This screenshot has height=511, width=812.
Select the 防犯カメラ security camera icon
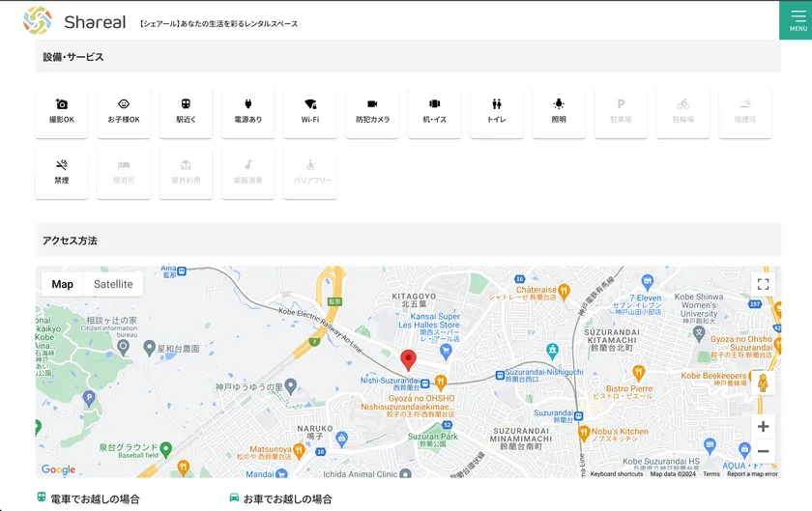[372, 112]
